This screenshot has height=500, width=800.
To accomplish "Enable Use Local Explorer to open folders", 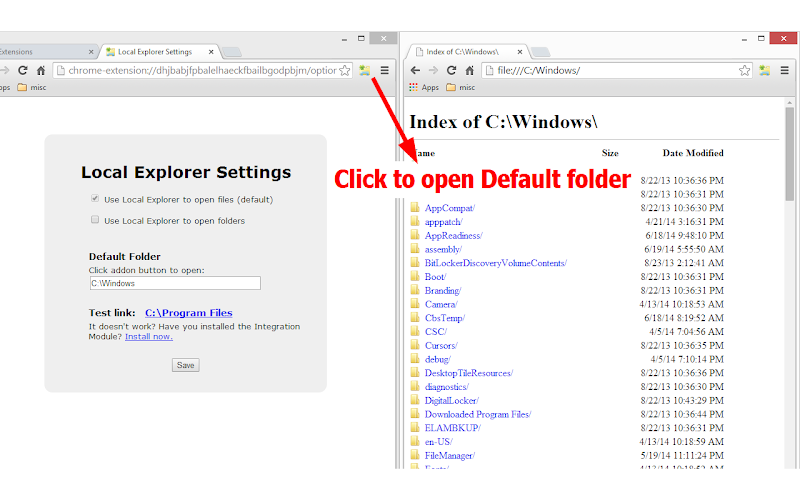I will point(95,220).
